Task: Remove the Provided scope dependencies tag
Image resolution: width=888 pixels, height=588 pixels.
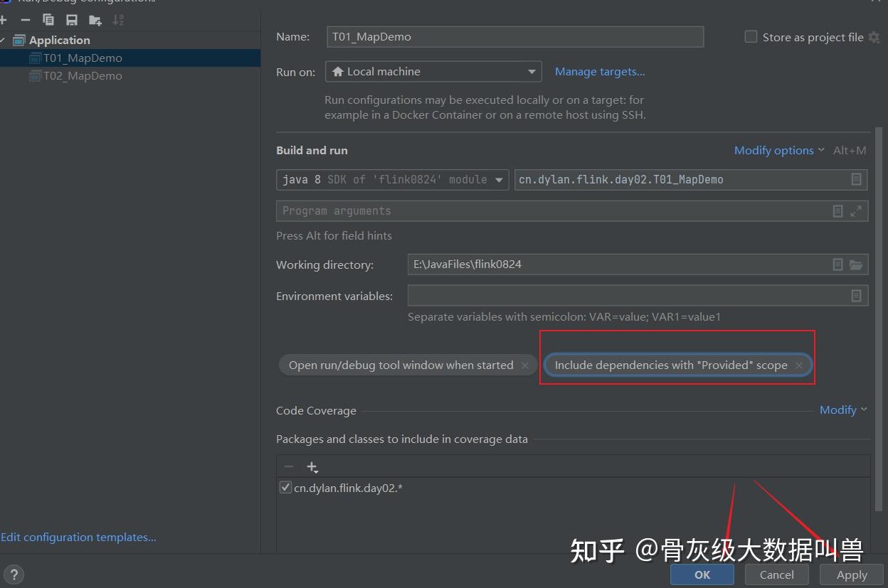Action: click(x=798, y=365)
